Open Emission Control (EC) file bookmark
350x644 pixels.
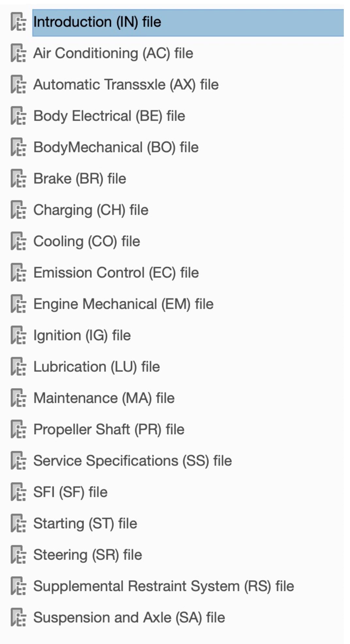116,273
